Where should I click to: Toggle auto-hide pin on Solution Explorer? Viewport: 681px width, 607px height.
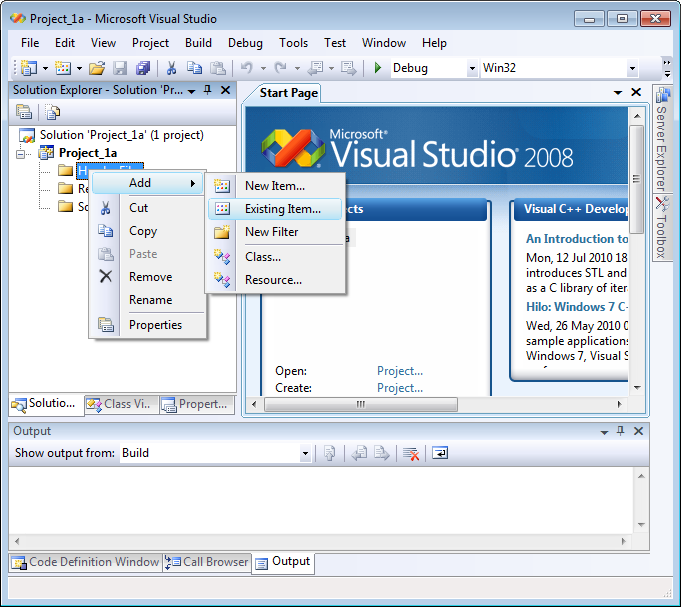pyautogui.click(x=208, y=90)
